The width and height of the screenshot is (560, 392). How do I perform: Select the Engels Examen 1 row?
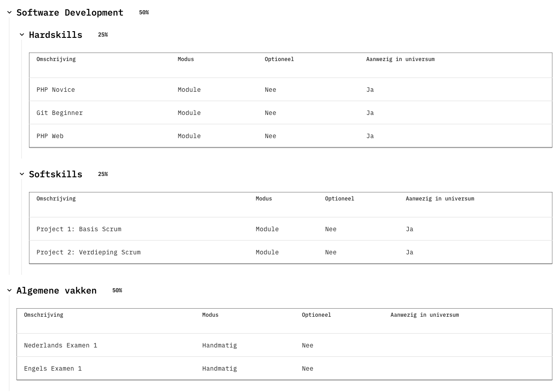click(x=284, y=368)
